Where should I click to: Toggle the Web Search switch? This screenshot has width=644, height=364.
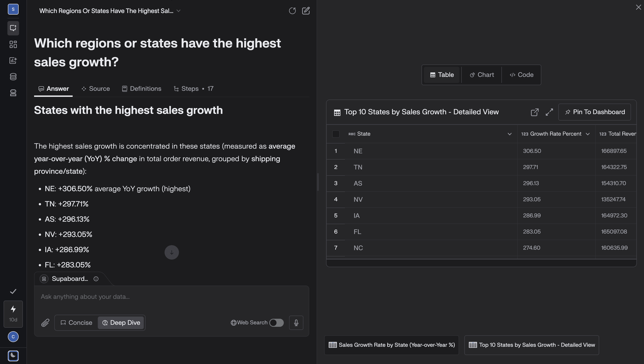[x=276, y=323]
